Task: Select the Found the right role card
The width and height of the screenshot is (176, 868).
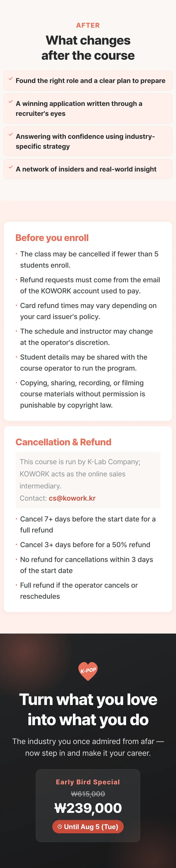Action: (x=88, y=81)
